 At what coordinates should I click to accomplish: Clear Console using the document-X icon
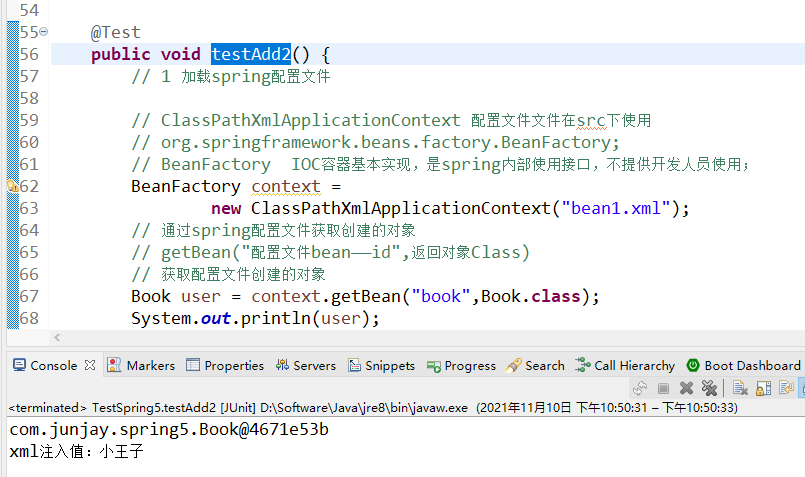coord(740,388)
